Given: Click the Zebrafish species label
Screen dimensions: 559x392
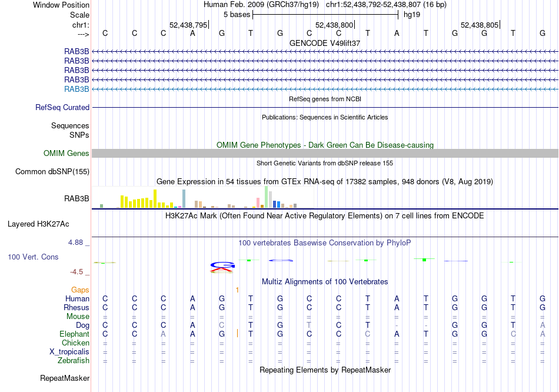Looking at the screenshot, I should [74, 361].
